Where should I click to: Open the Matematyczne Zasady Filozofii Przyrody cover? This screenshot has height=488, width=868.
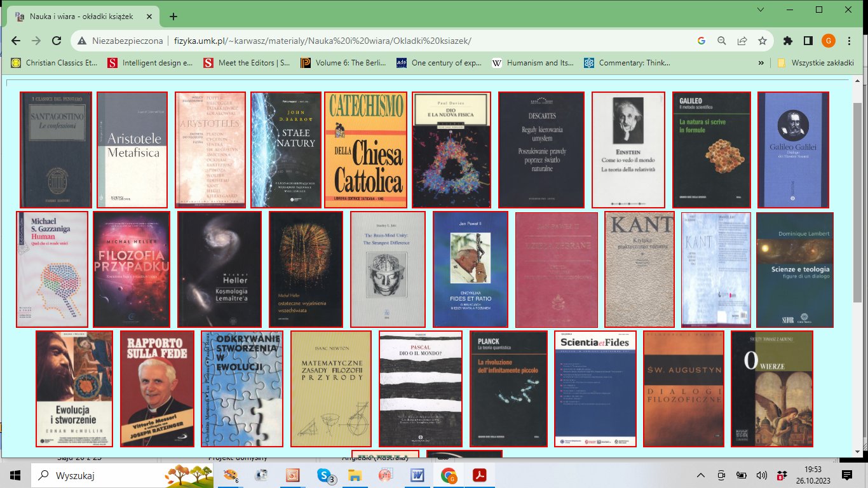[x=330, y=389]
